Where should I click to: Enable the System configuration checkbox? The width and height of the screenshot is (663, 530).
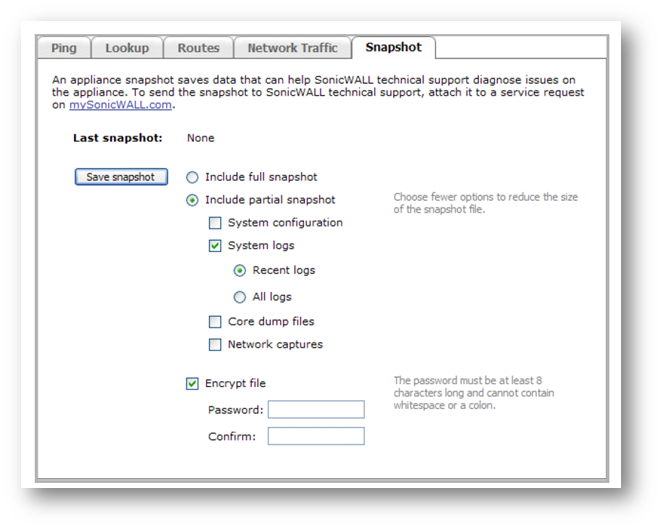pyautogui.click(x=215, y=223)
